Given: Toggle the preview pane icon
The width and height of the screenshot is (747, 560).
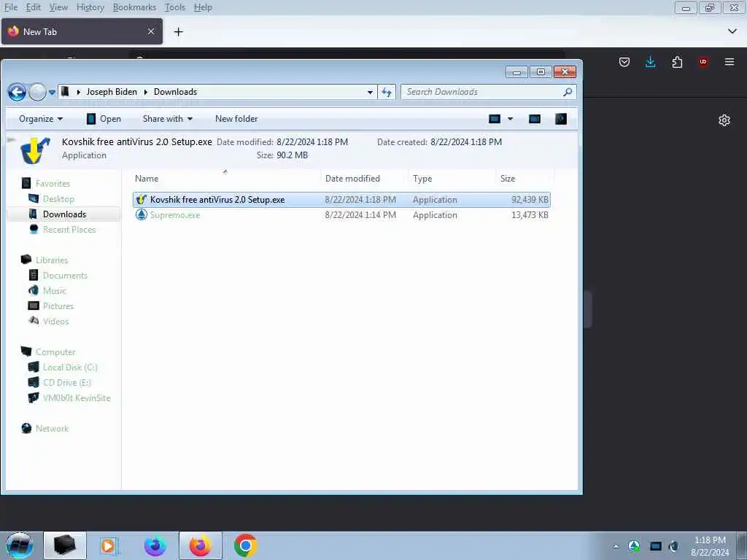Looking at the screenshot, I should point(535,119).
